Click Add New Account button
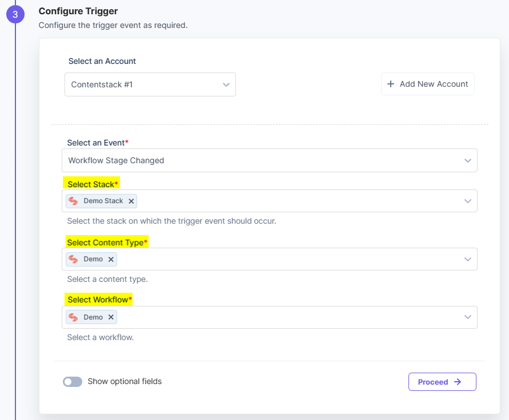509x420 pixels. coord(427,84)
